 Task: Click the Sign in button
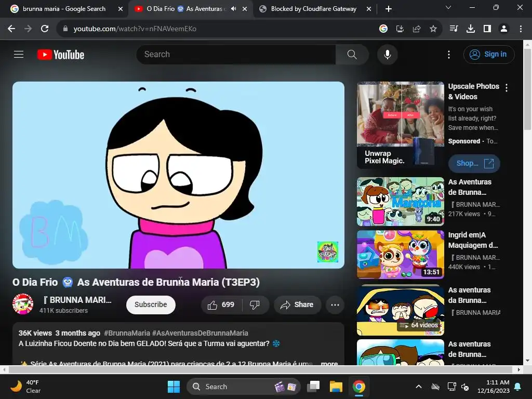click(488, 54)
